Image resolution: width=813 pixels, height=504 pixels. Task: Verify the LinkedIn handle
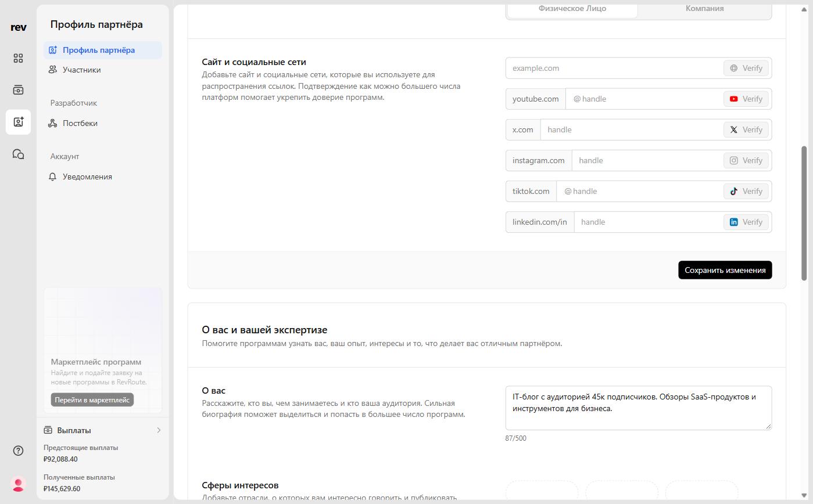(x=746, y=222)
